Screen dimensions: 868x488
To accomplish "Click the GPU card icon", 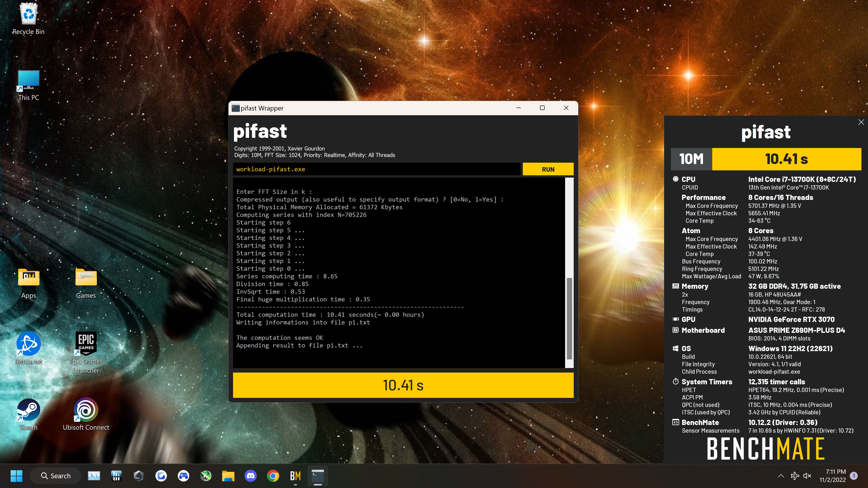I will tap(676, 319).
